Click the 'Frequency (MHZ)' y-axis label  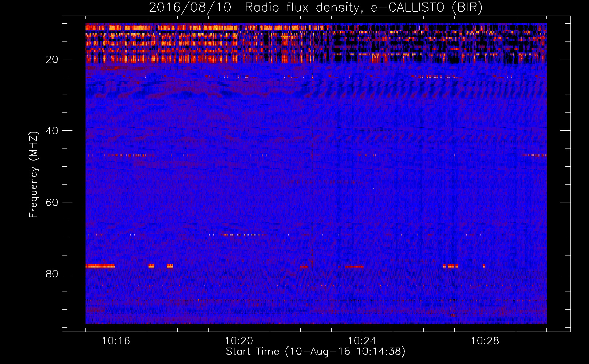33,175
